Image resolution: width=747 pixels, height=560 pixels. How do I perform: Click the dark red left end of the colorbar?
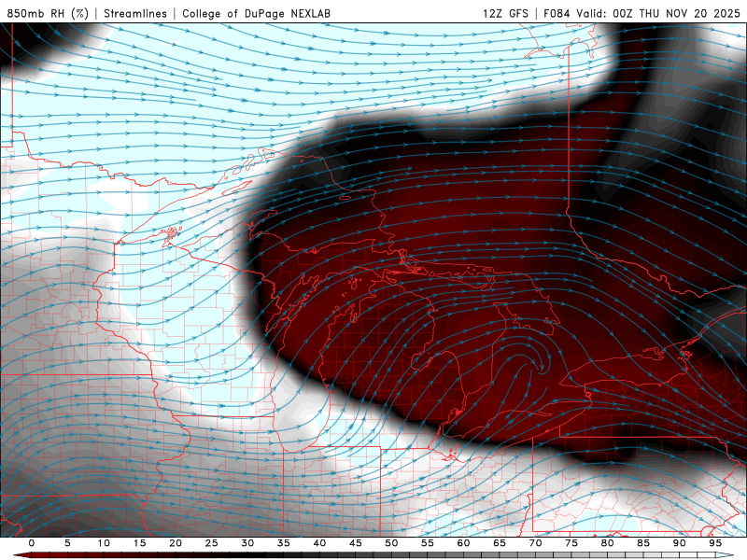(x=22, y=555)
